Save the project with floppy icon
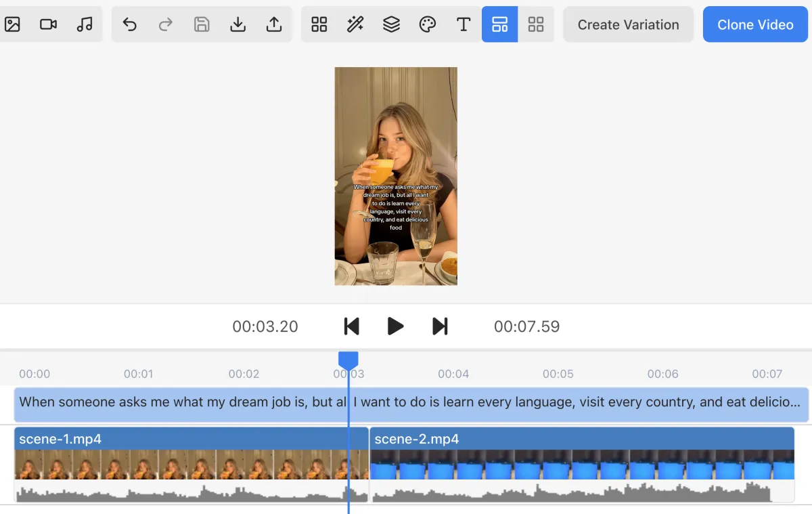This screenshot has height=514, width=812. point(202,25)
